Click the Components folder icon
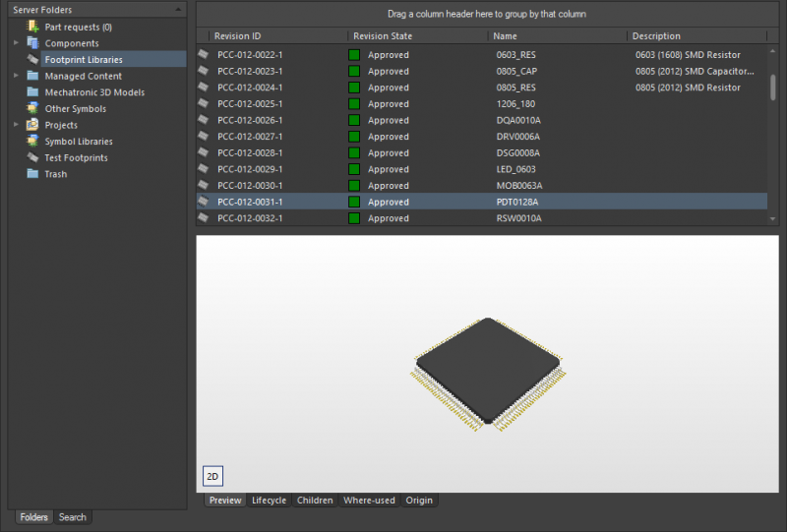Image resolution: width=787 pixels, height=532 pixels. click(32, 43)
